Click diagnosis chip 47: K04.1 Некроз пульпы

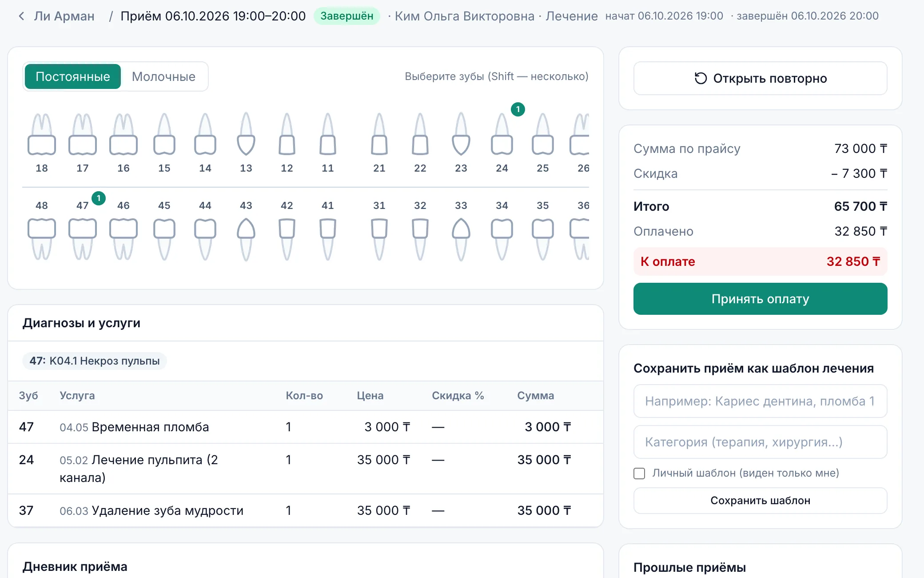click(95, 361)
